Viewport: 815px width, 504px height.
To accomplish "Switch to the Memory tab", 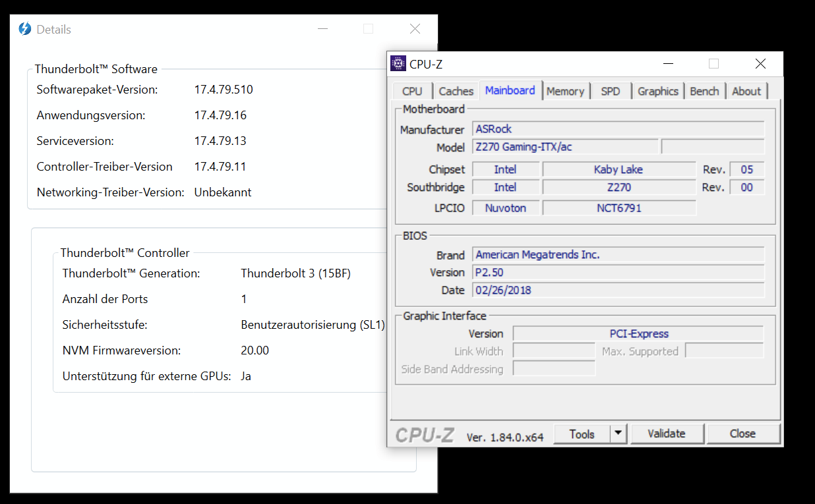I will coord(565,91).
